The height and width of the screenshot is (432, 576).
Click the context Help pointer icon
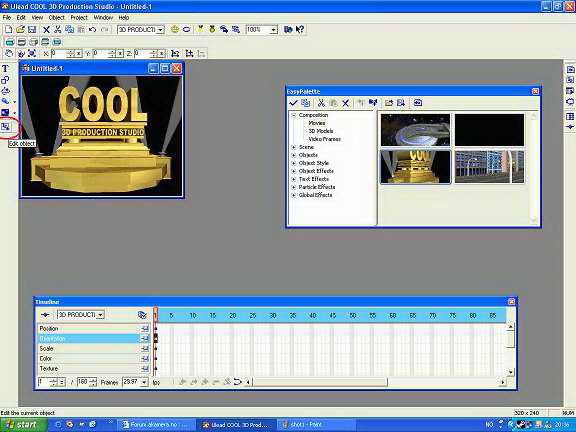tap(300, 29)
